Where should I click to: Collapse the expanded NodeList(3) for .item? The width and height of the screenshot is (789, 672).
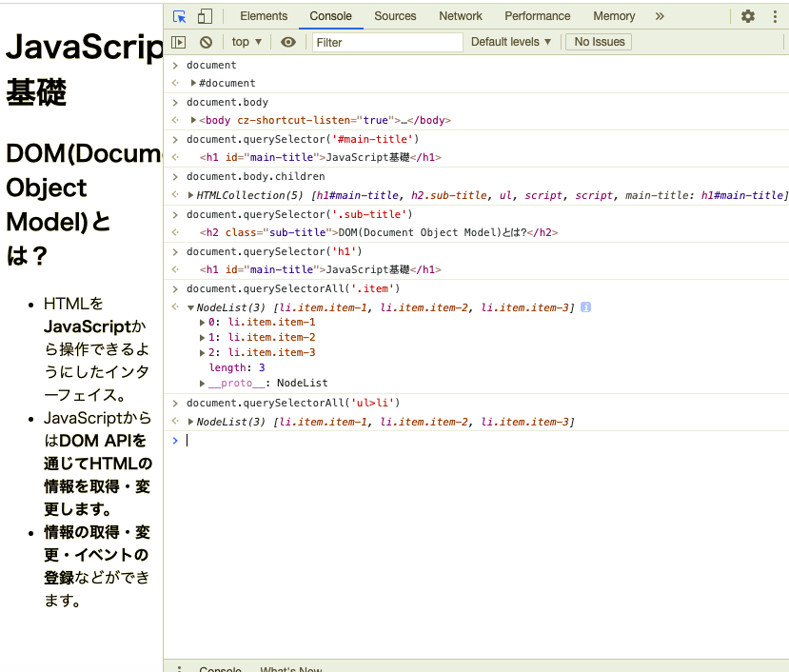click(190, 307)
